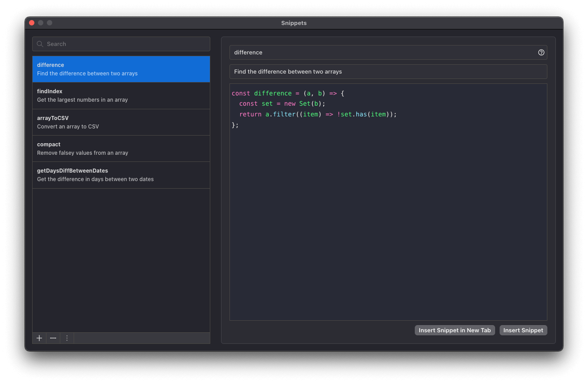Viewport: 588px width, 384px height.
Task: Click 'Get the difference in days' description
Action: [x=95, y=179]
